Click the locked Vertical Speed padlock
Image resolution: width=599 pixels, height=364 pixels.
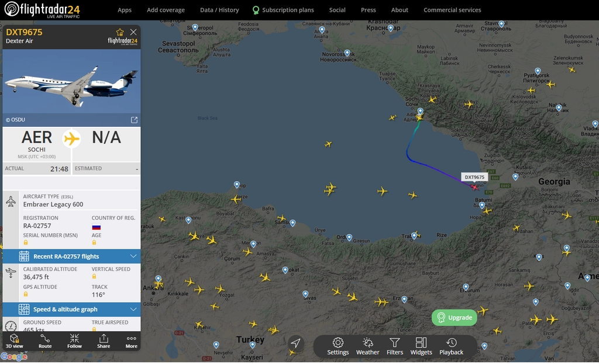(94, 276)
